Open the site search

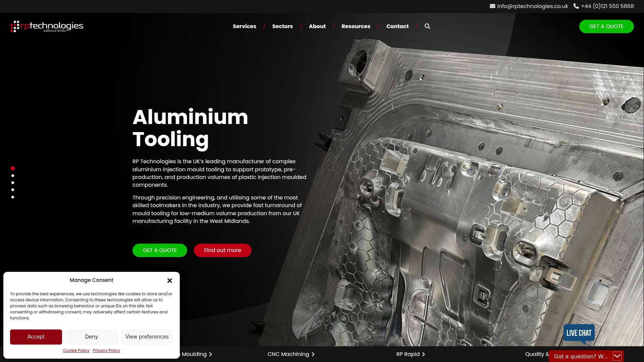pyautogui.click(x=427, y=26)
